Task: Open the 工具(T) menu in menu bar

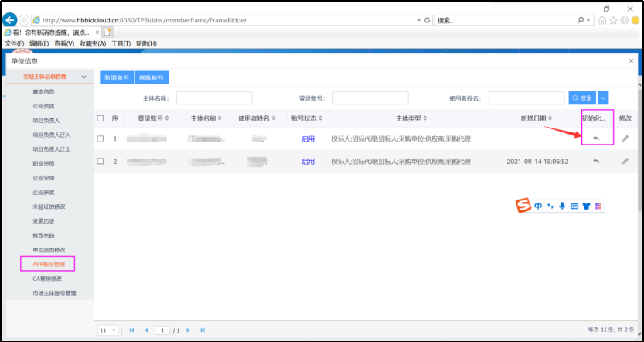Action: (121, 44)
